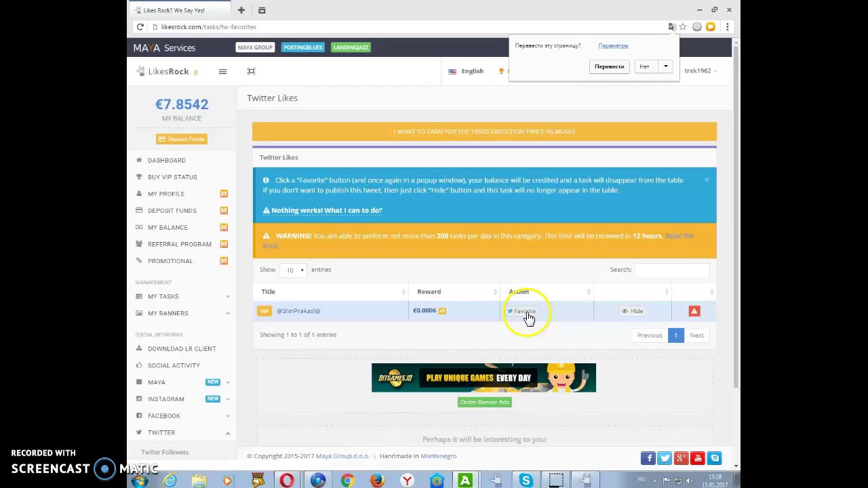This screenshot has height=488, width=868.
Task: Click the Twitter Favorite action button
Action: (x=521, y=311)
